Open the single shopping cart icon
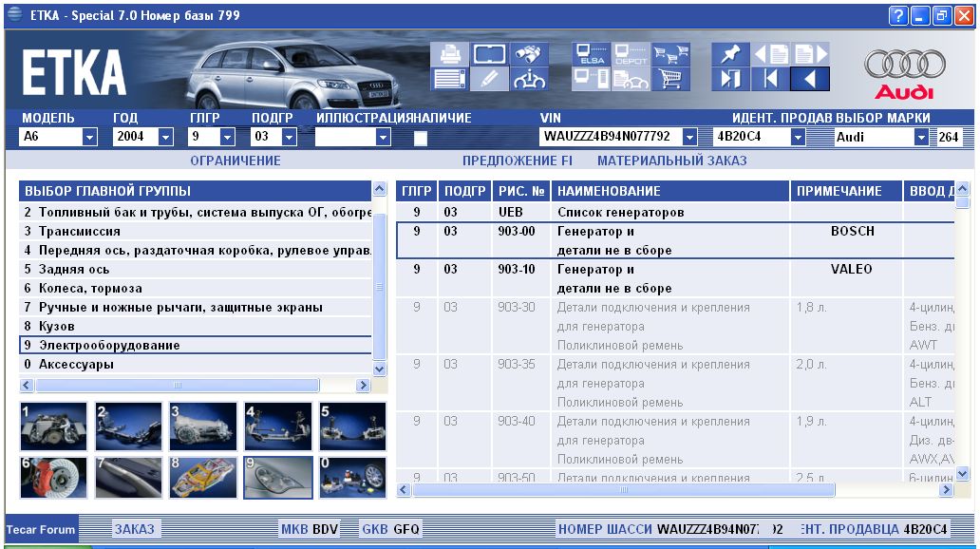The height and width of the screenshot is (549, 980). 670,80
